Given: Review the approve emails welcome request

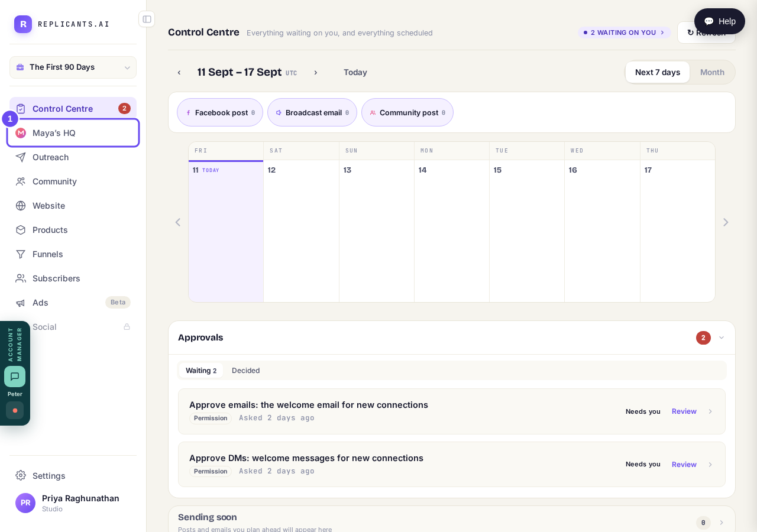Looking at the screenshot, I should coord(684,411).
